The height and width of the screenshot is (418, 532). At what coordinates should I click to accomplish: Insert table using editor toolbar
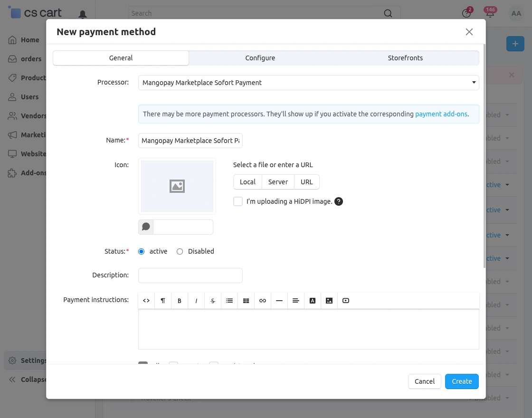(x=246, y=301)
